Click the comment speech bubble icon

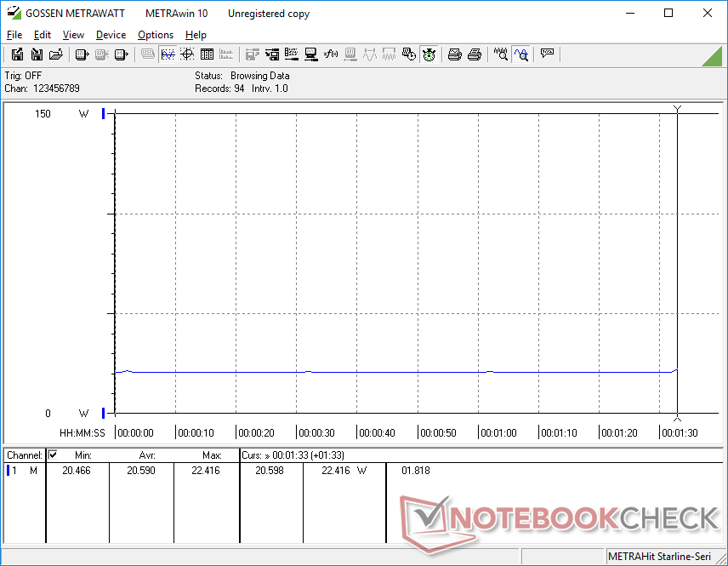547,54
